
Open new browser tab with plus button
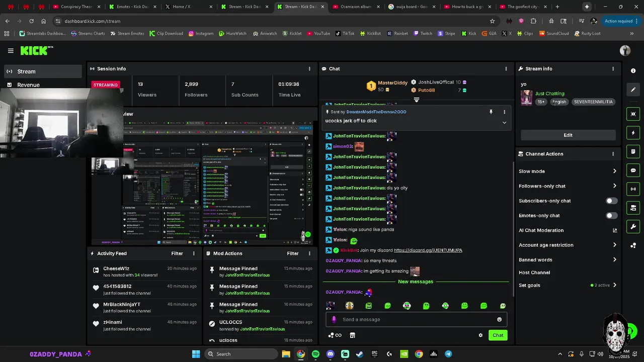point(557,7)
